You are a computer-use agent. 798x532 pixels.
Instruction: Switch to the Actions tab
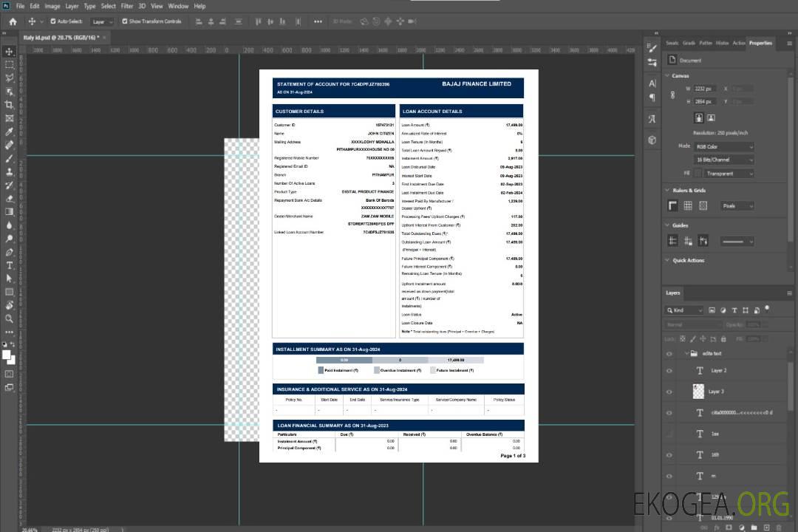738,44
